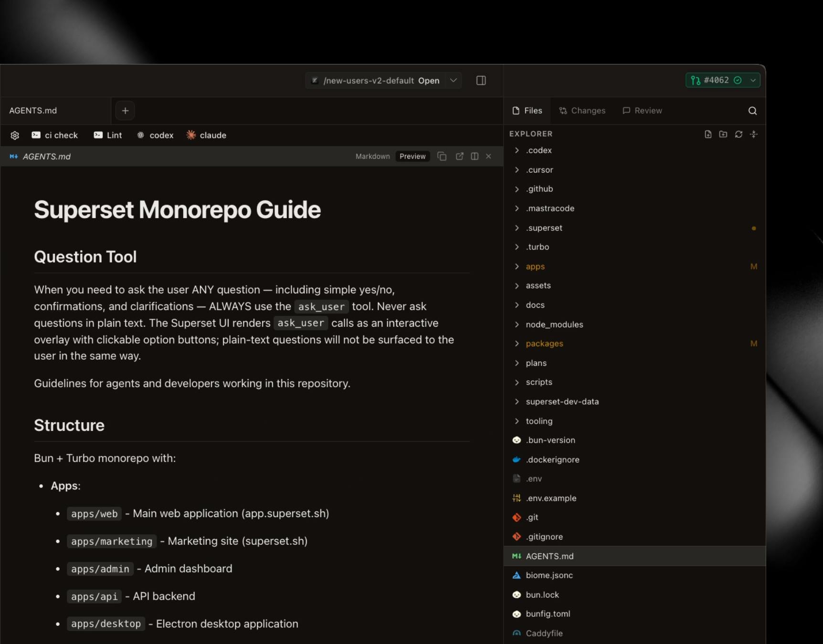
Task: Open the bunfig.toml file
Action: (634, 614)
